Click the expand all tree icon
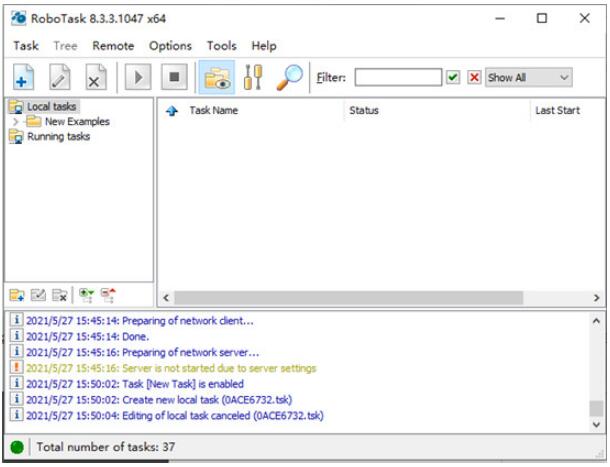610x467 pixels. click(x=86, y=295)
